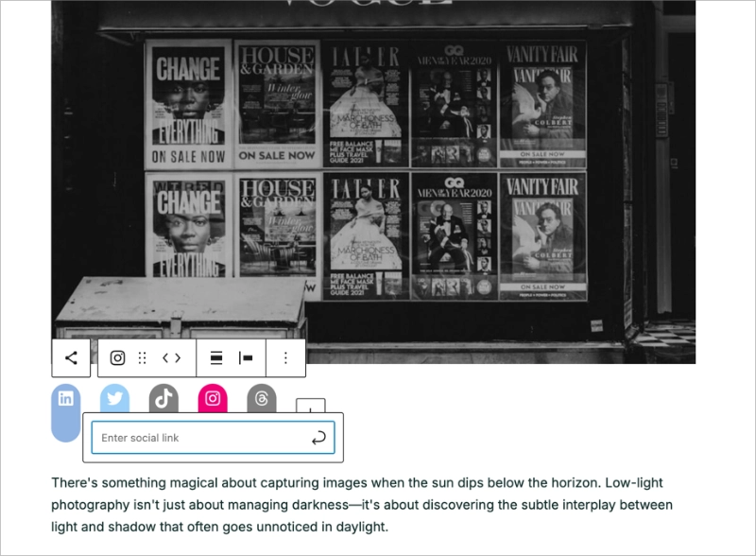The image size is (756, 556).
Task: Select the Twitter social icon
Action: 114,399
